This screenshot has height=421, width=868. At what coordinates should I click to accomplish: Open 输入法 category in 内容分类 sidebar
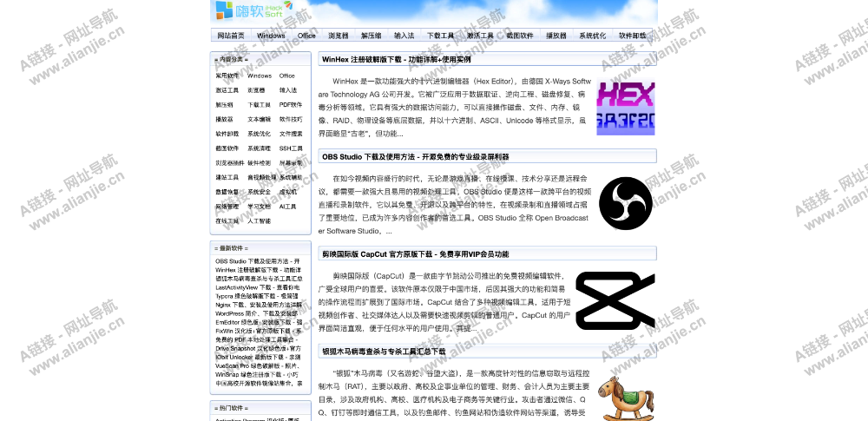288,90
